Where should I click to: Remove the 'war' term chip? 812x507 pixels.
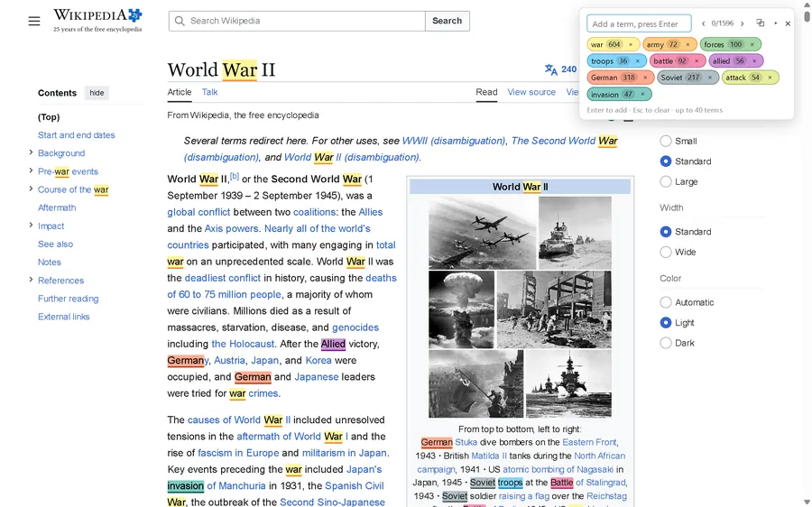(x=631, y=44)
